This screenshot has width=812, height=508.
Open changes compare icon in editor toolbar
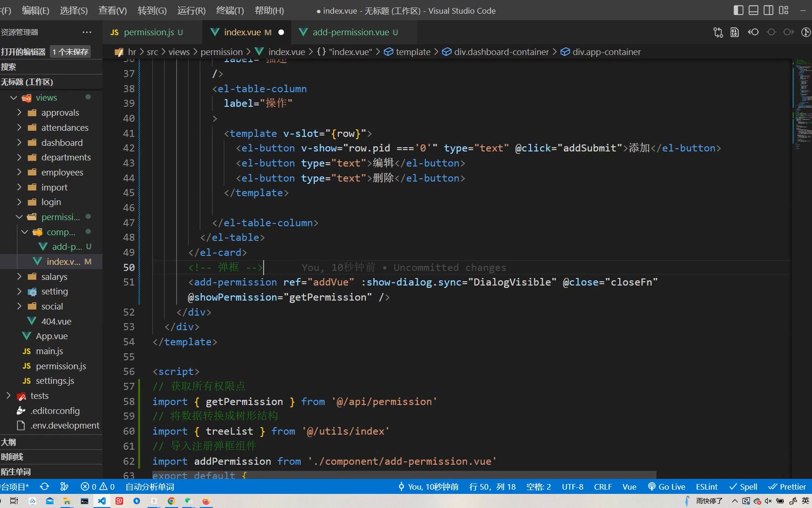[718, 32]
